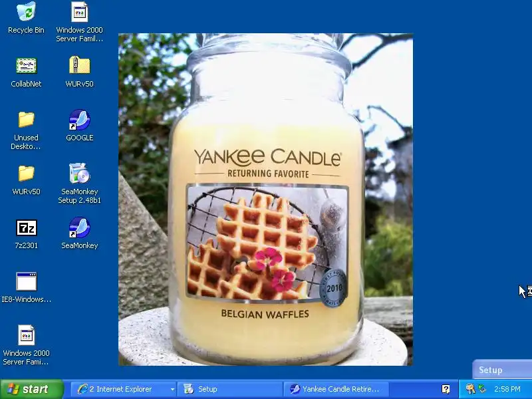The image size is (532, 399).
Task: Select the SeaMonkey Setup 2.48b1 installer icon
Action: coord(79,174)
